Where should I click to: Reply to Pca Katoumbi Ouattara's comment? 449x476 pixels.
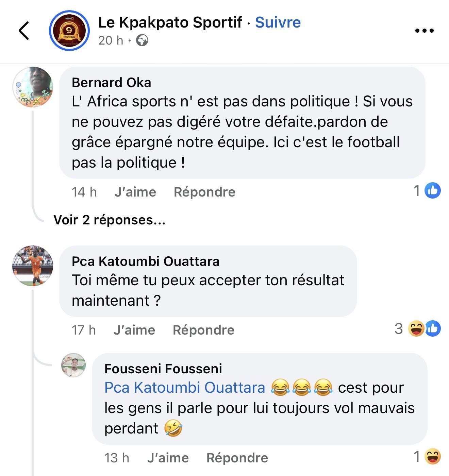coord(203,330)
